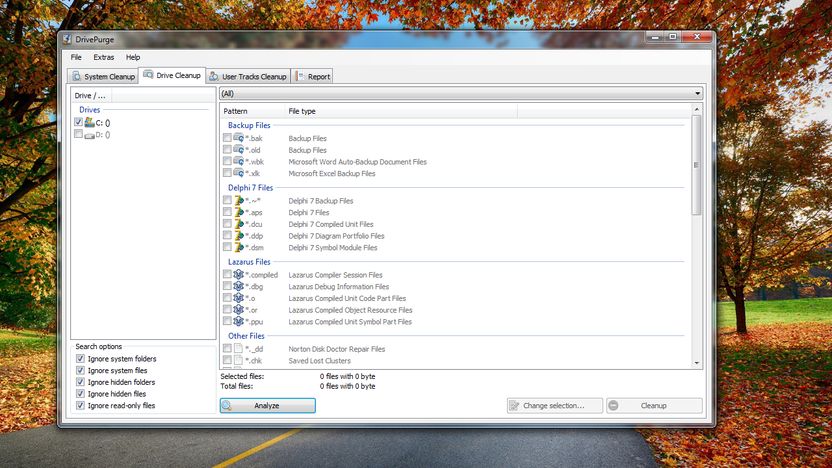Click the Lazarus Files group heading
The width and height of the screenshot is (832, 468).
pos(249,262)
